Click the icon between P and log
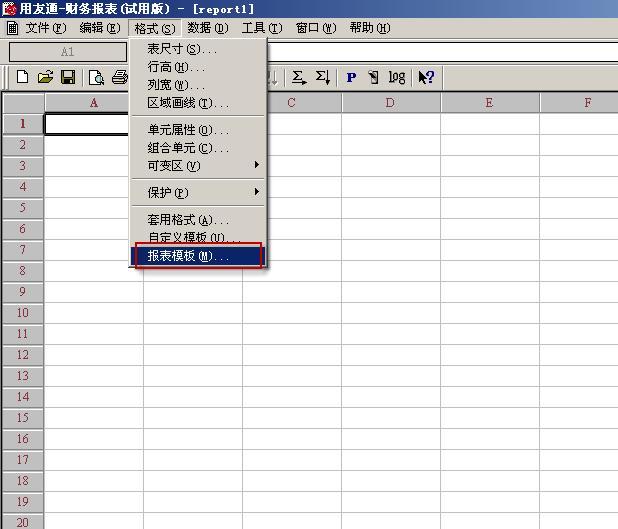This screenshot has width=618, height=529. (x=373, y=77)
